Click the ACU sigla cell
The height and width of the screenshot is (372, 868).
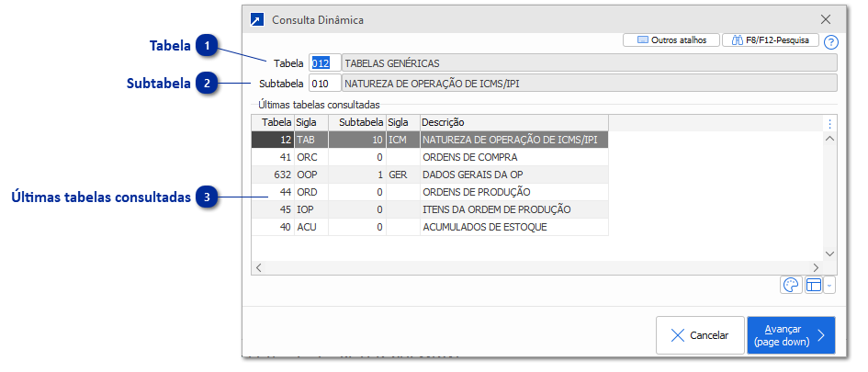tap(311, 227)
